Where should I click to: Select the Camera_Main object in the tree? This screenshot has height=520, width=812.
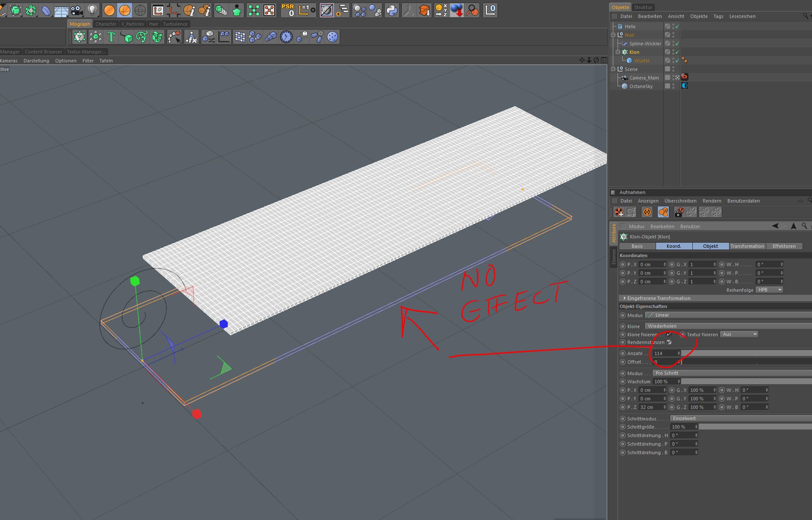[644, 78]
